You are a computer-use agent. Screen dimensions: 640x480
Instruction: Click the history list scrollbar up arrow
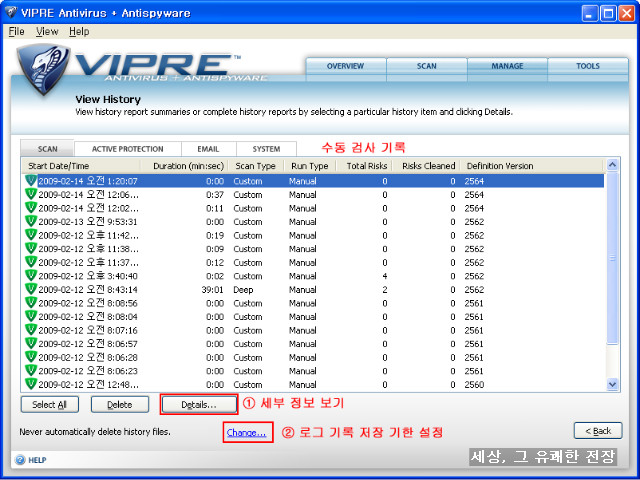coord(612,165)
